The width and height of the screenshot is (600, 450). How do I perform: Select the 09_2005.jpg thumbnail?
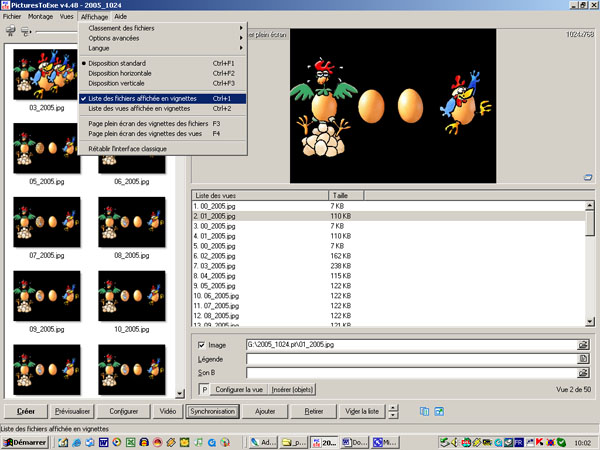coord(47,297)
